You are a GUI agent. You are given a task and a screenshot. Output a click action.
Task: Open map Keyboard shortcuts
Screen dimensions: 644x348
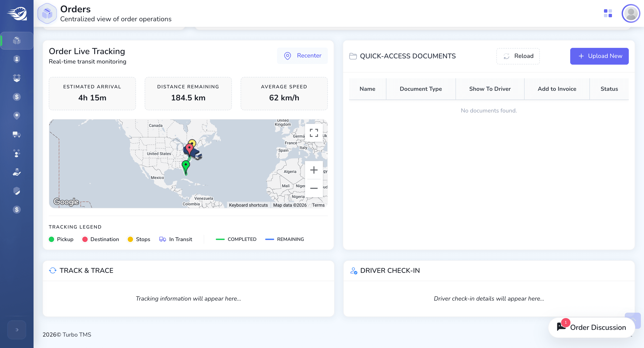248,205
